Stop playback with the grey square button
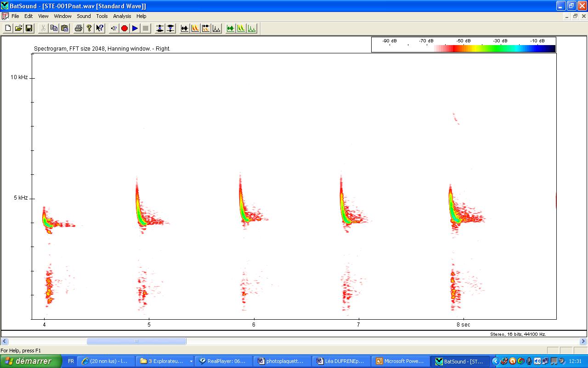588x368 pixels. [x=146, y=29]
